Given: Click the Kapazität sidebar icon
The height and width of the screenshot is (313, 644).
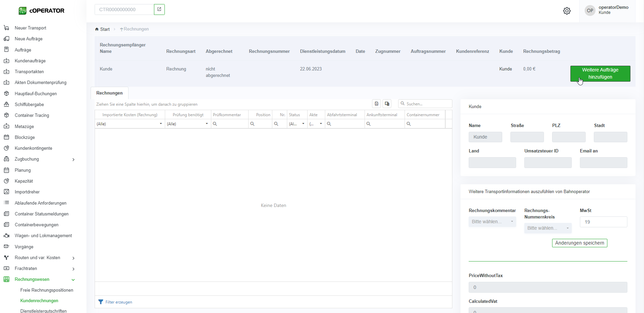Looking at the screenshot, I should pyautogui.click(x=6, y=181).
